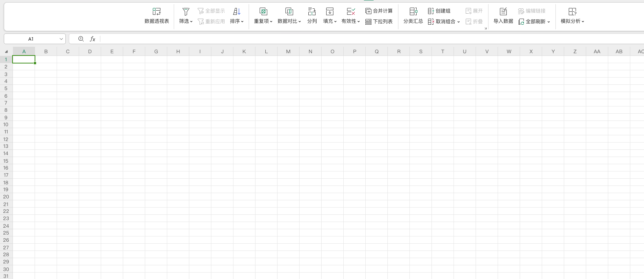Expand the 全部刷新 dropdown arrow
Screen dimensions: 644x279
point(549,22)
